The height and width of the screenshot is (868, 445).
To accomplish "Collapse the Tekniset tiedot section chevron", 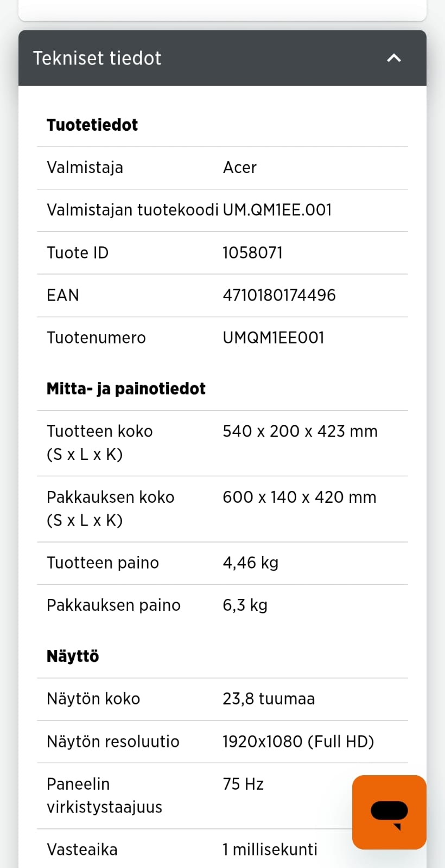I will pyautogui.click(x=394, y=58).
